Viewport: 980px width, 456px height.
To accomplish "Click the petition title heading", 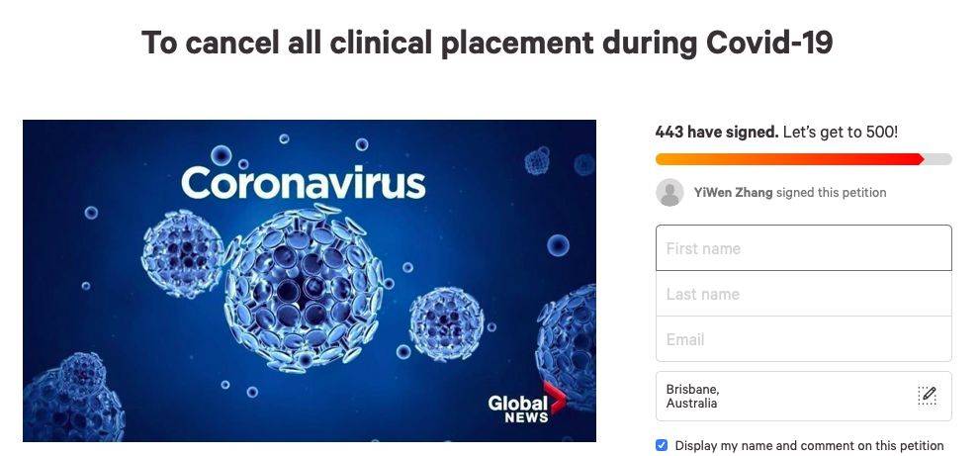I will point(487,43).
